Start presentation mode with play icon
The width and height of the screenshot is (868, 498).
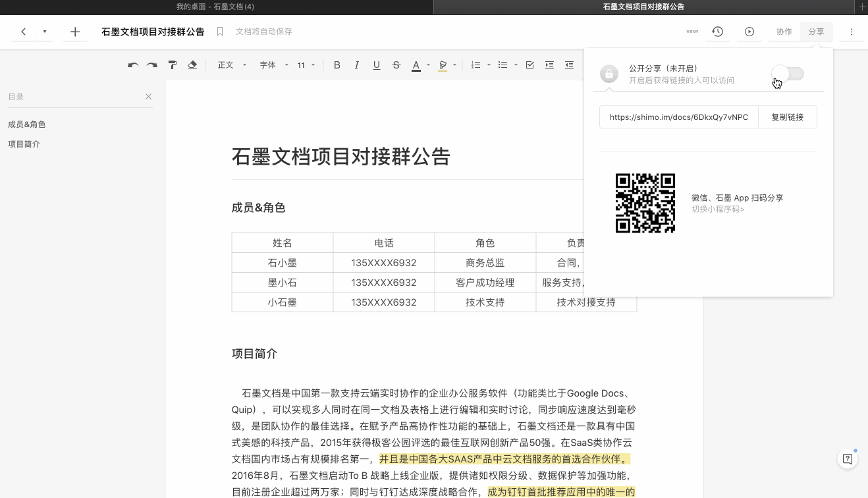click(x=749, y=32)
